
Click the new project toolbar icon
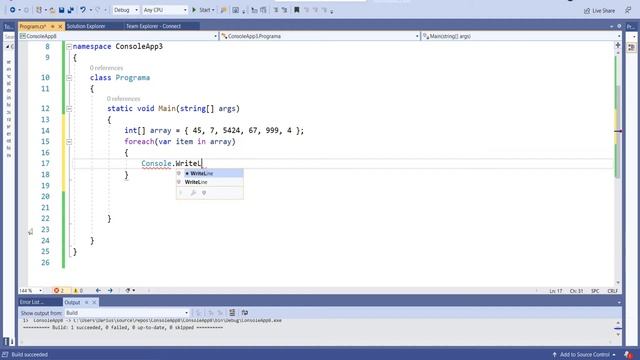39,10
